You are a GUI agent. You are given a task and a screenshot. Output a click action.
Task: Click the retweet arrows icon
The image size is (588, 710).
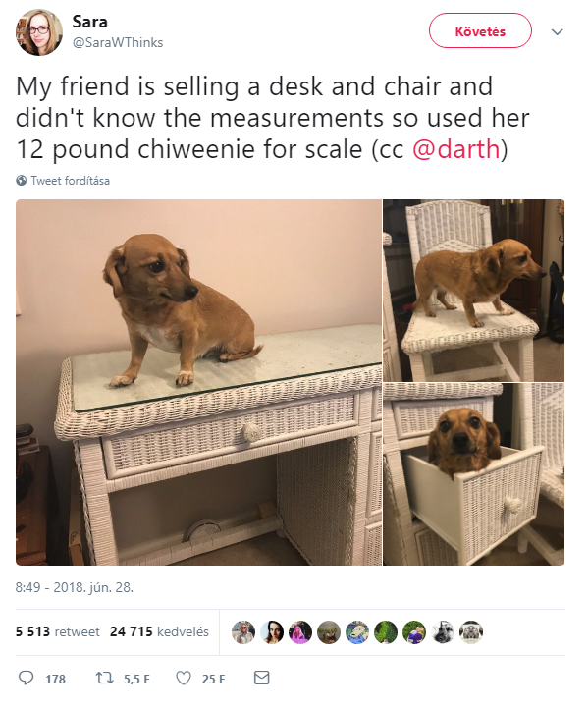pos(105,678)
